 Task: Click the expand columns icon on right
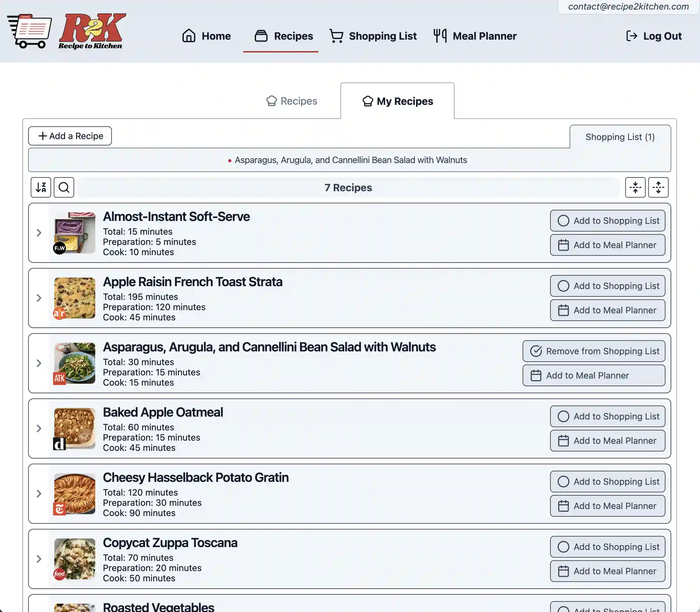[x=658, y=187]
